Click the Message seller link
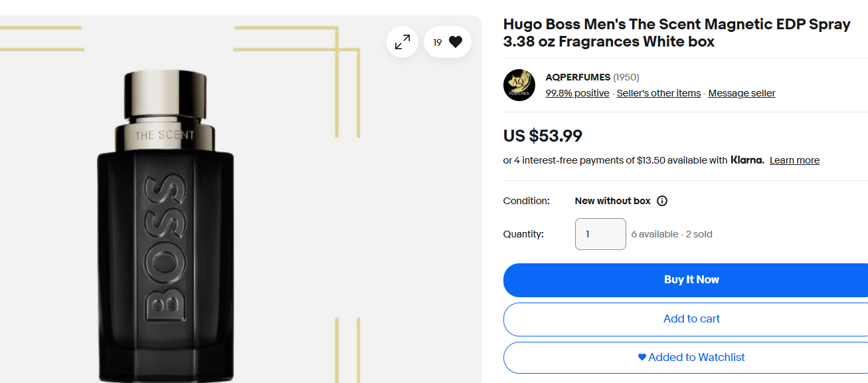This screenshot has width=868, height=383. pos(742,93)
